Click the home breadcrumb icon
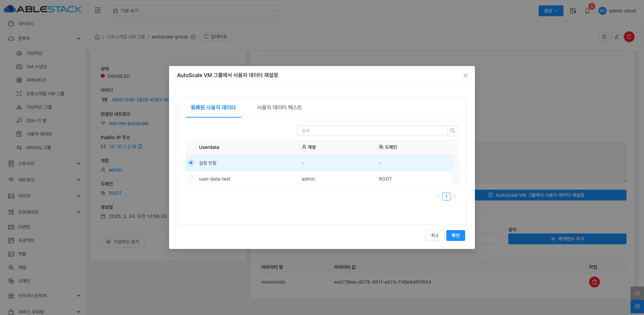 point(97,37)
